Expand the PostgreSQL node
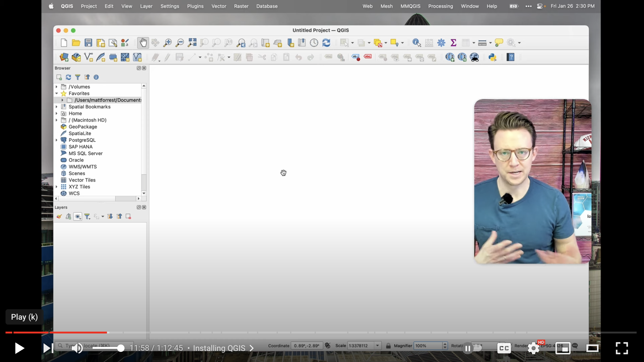The image size is (644, 362). (56, 140)
